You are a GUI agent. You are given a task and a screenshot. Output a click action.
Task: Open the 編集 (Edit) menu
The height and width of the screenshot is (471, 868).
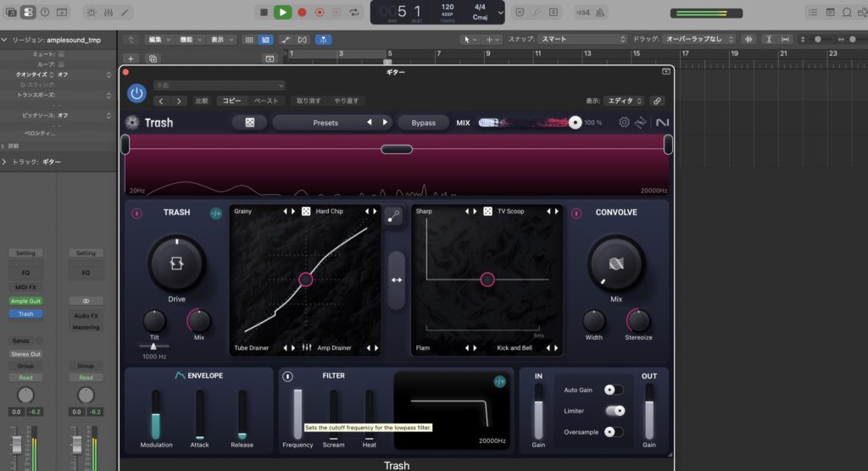click(159, 40)
